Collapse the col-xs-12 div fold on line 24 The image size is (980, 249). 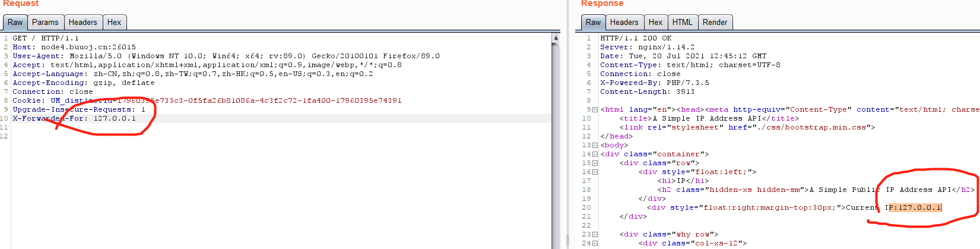click(595, 244)
